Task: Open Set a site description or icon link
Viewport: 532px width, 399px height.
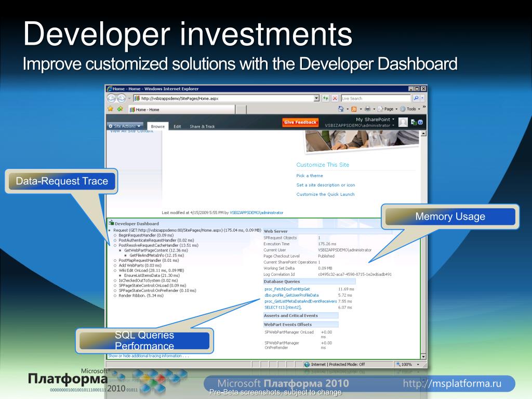Action: point(326,185)
